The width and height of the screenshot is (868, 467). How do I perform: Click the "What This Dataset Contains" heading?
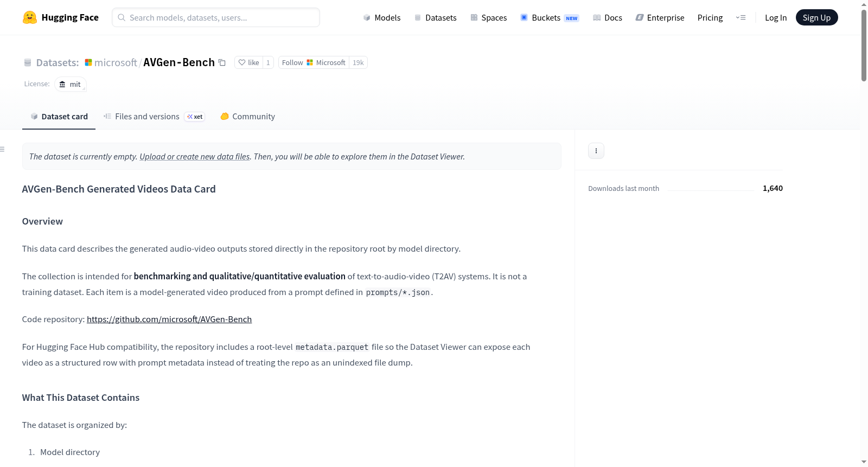point(81,398)
